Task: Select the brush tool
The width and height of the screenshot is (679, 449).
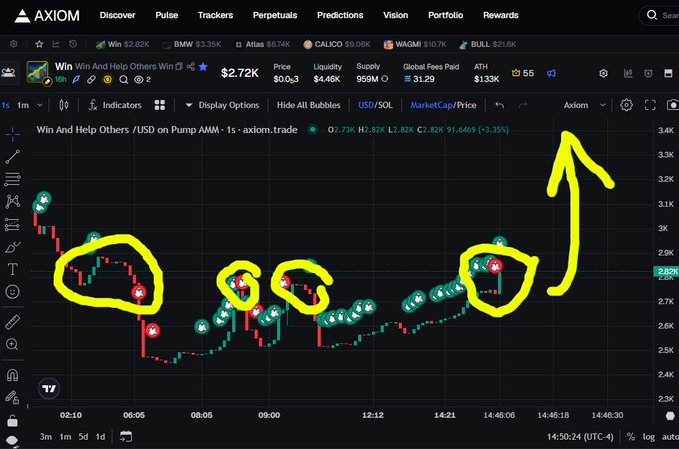Action: pos(13,247)
